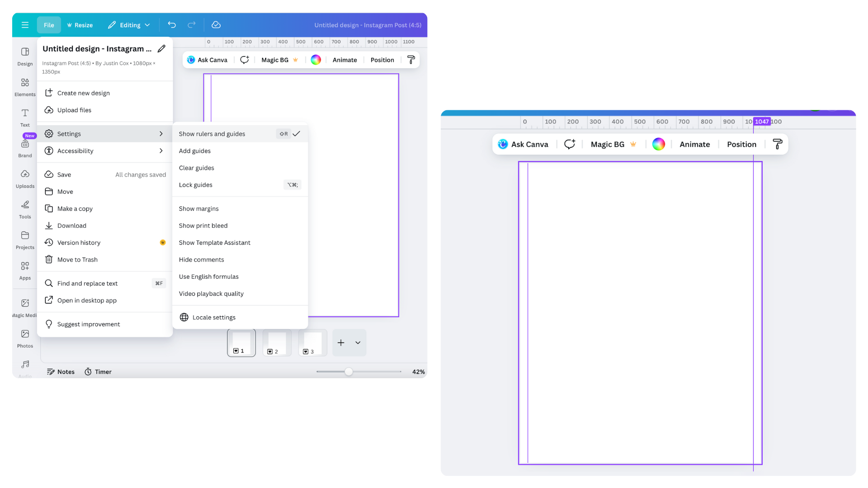Choose Download from File menu

105,225
